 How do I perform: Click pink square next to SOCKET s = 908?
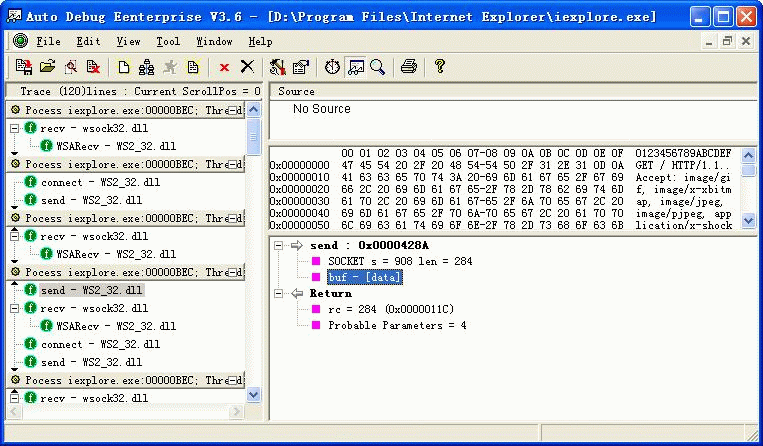tap(316, 261)
